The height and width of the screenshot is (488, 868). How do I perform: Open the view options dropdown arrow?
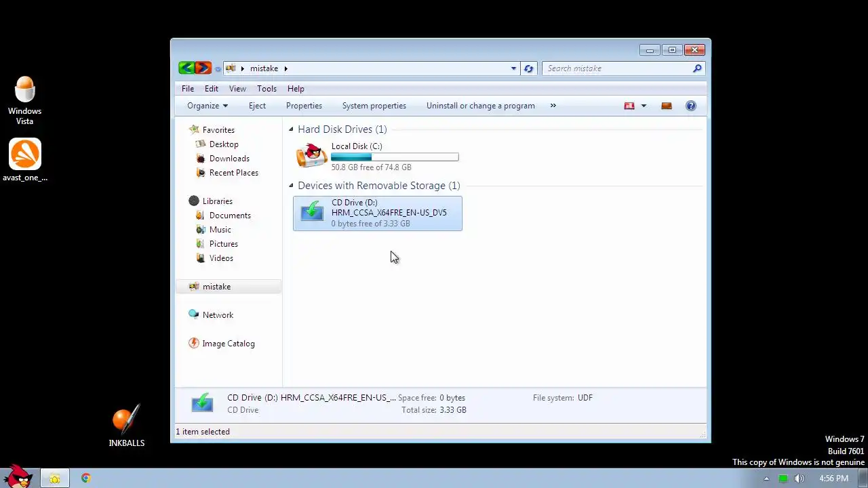[x=644, y=106]
